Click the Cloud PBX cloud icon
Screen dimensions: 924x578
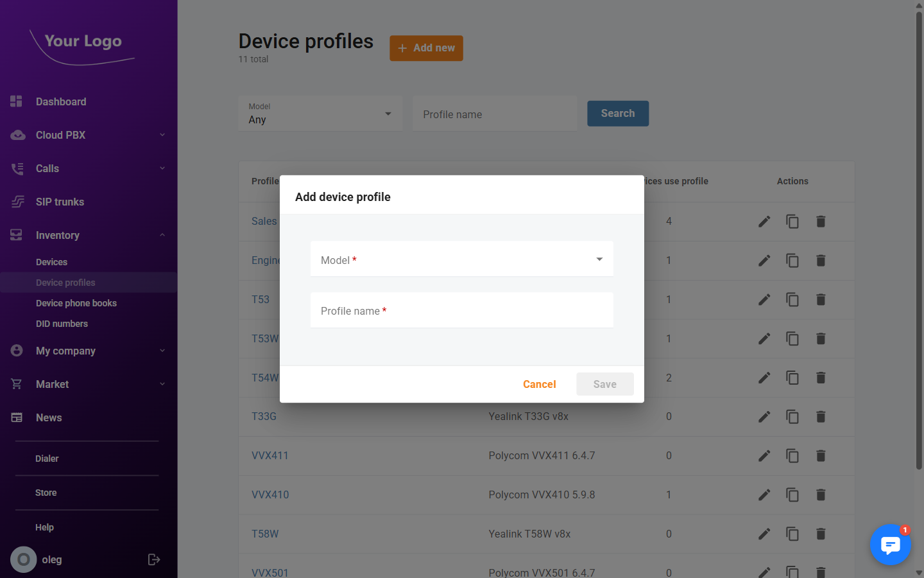(17, 135)
